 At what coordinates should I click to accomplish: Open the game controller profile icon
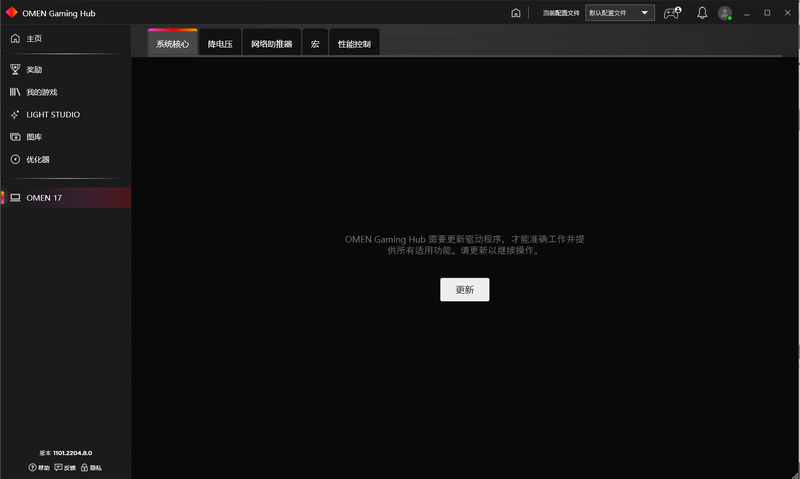[672, 13]
